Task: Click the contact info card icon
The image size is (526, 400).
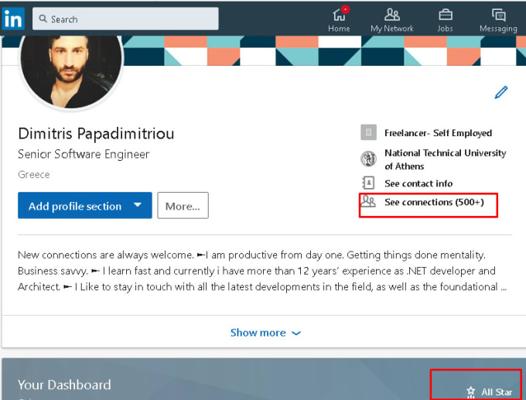Action: point(368,183)
